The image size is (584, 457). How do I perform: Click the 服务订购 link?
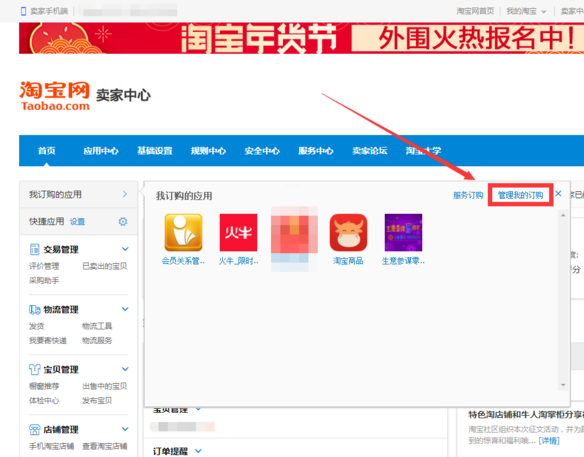(x=468, y=195)
